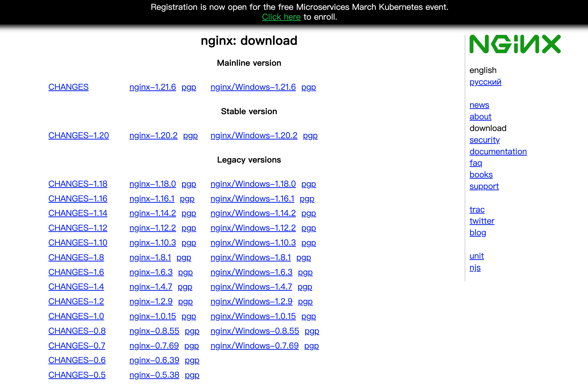Download nginx/Windows-1.14.2
588x392 pixels.
(253, 213)
